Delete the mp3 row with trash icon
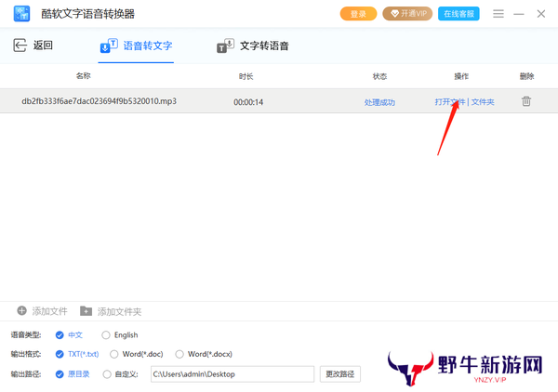The image size is (558, 392). (526, 101)
